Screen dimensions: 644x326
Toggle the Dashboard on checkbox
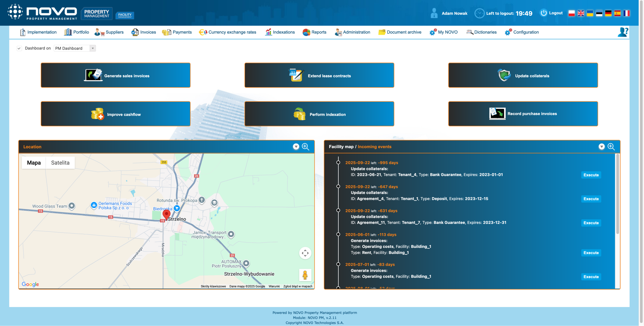[x=19, y=48]
